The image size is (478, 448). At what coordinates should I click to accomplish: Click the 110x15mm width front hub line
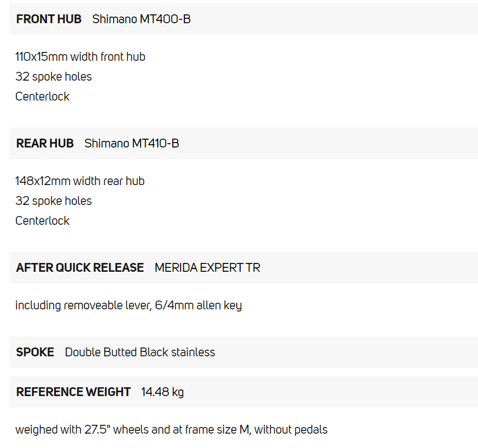[x=80, y=57]
